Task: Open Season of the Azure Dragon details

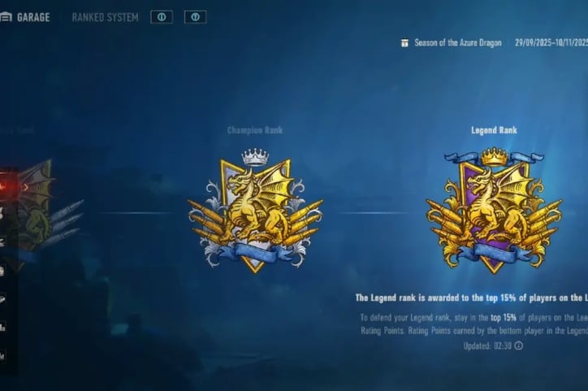Action: 458,43
